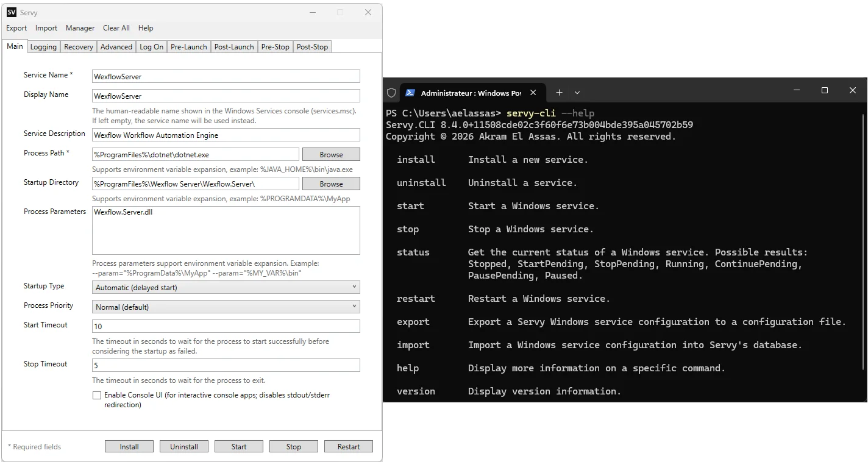
Task: Click the '* Required fields' note
Action: coord(35,447)
